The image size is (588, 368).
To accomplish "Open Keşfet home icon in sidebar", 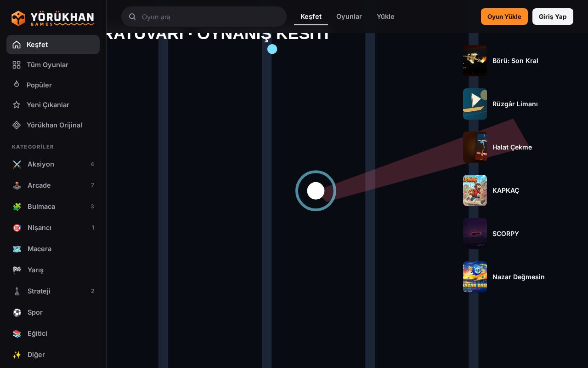I will (17, 45).
